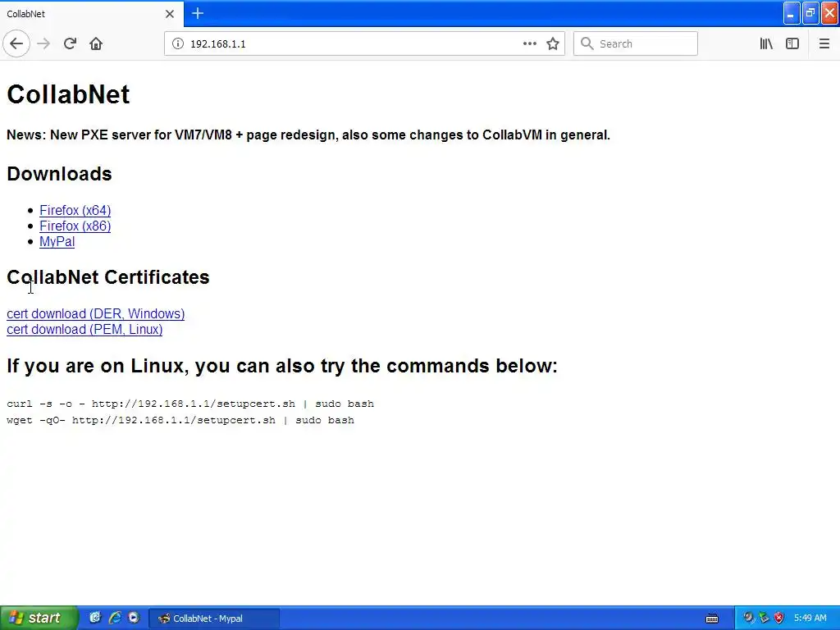Download Firefox (x86)
Screen dimensions: 840x630
(75, 226)
